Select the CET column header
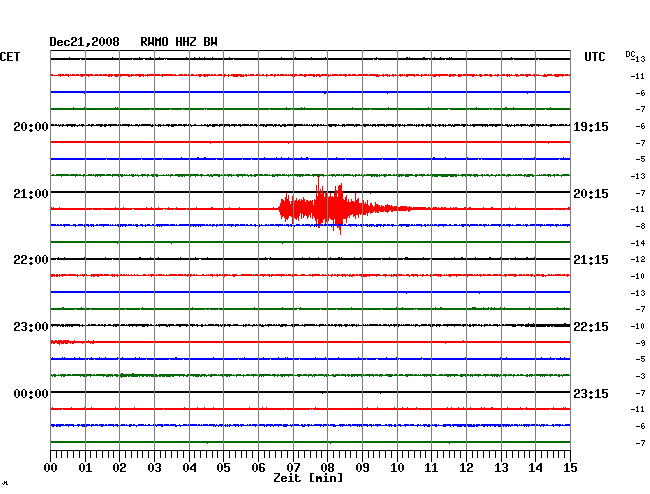Screen dimensions: 650x494 tap(10, 57)
